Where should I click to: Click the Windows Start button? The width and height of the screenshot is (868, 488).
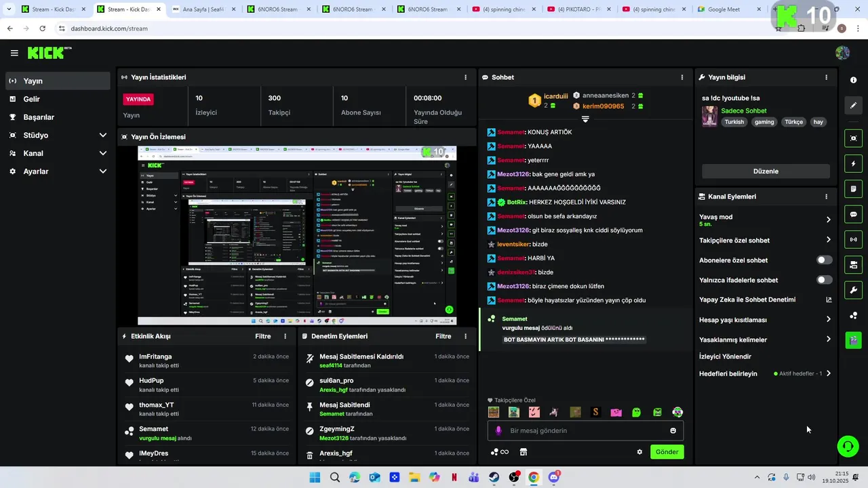point(315,477)
